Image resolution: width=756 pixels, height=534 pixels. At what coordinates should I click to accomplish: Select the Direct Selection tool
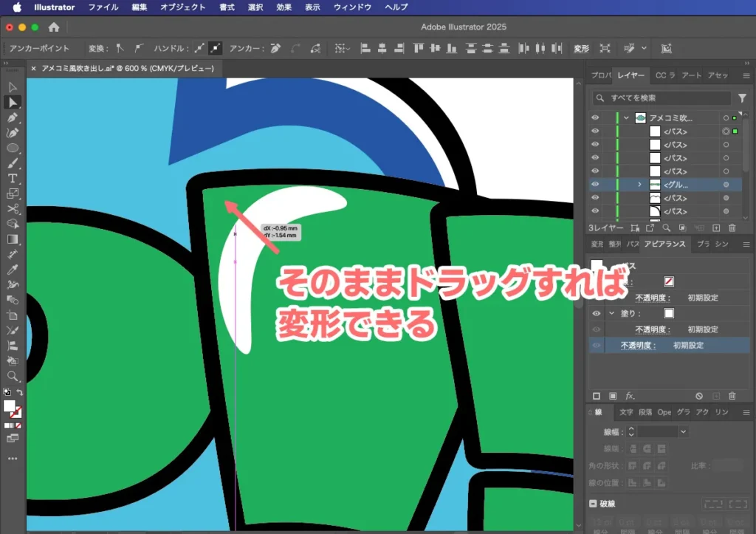pyautogui.click(x=13, y=103)
